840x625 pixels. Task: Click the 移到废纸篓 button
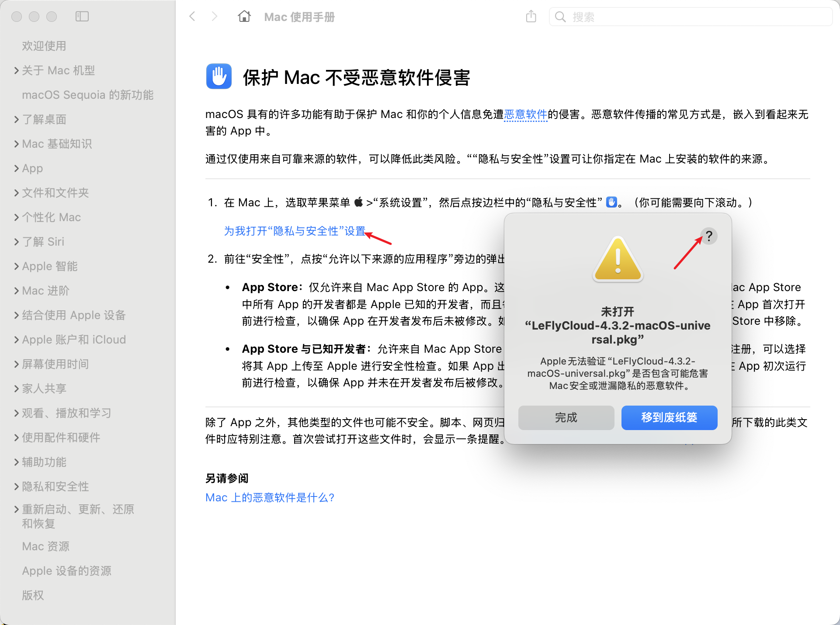(x=669, y=418)
